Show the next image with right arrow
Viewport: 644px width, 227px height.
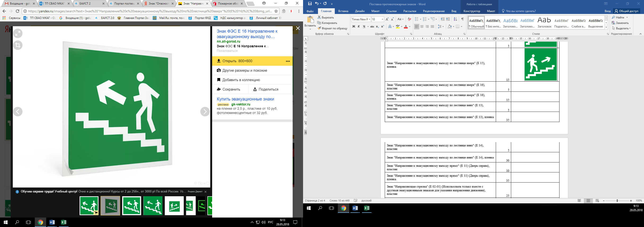(205, 112)
